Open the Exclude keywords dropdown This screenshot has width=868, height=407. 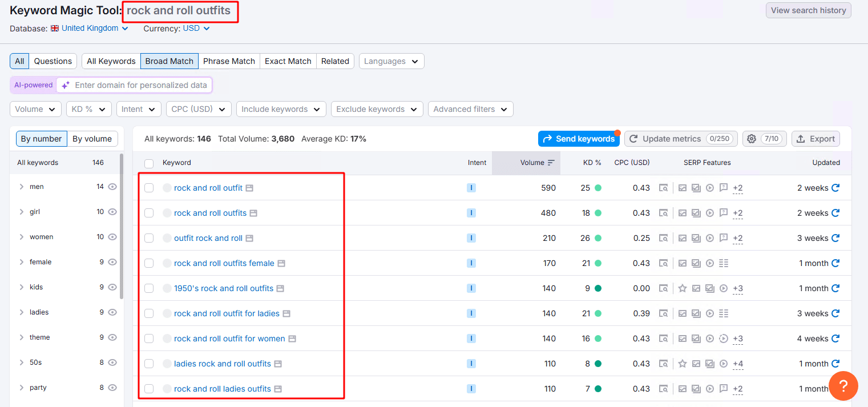click(x=377, y=109)
